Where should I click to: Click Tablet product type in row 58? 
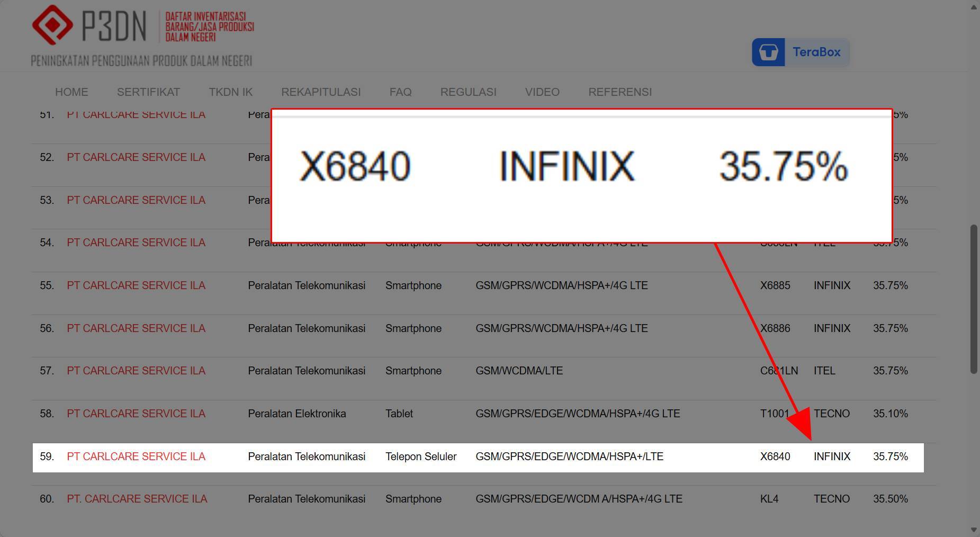click(x=399, y=414)
